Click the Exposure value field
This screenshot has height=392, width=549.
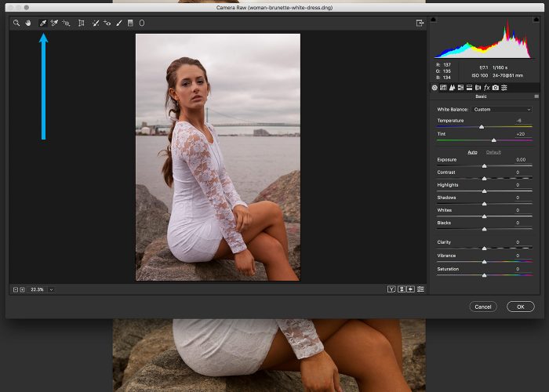(x=520, y=159)
